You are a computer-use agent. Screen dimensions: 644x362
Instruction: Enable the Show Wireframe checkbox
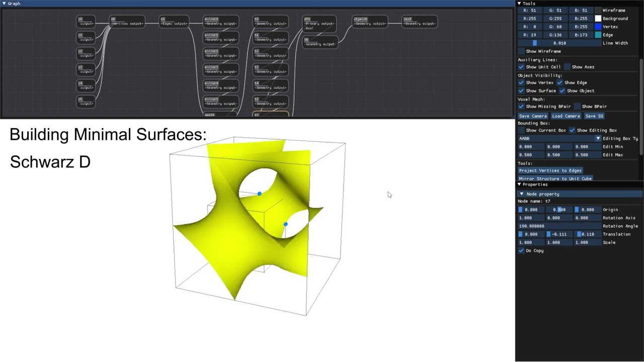tap(521, 51)
